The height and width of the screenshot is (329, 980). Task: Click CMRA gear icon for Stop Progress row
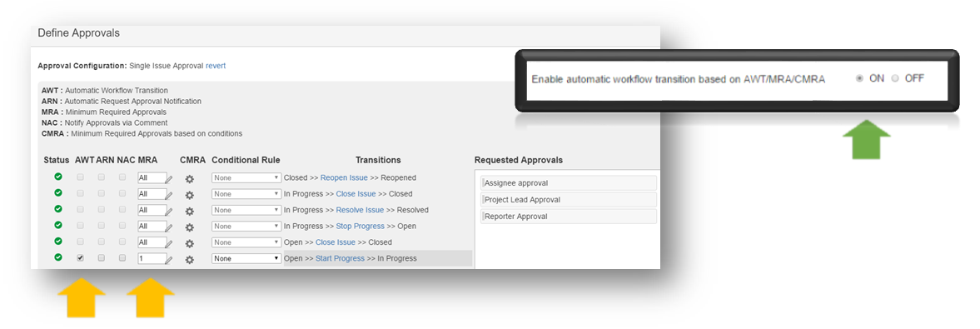pyautogui.click(x=190, y=227)
